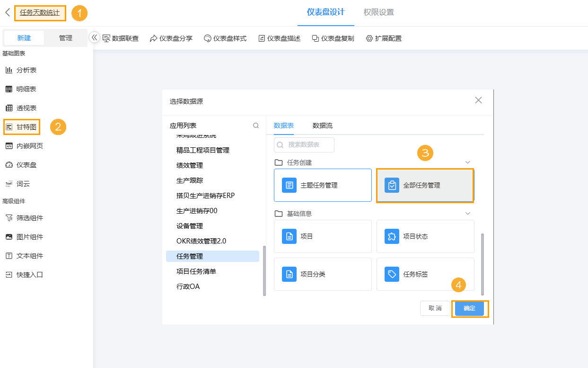Screen dimensions: 588x368
Task: Collapse the 基础信息 folder chevron
Action: pos(467,213)
